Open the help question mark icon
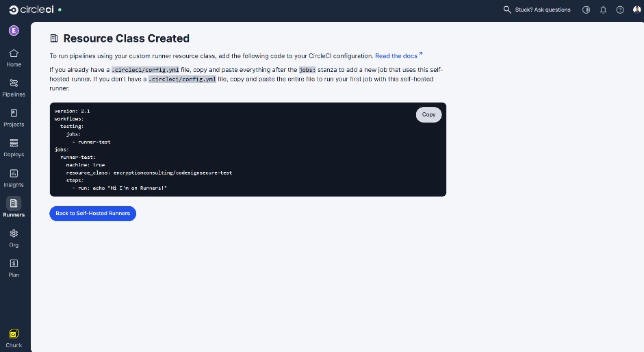Screen dimensions: 644x352 [x=620, y=10]
